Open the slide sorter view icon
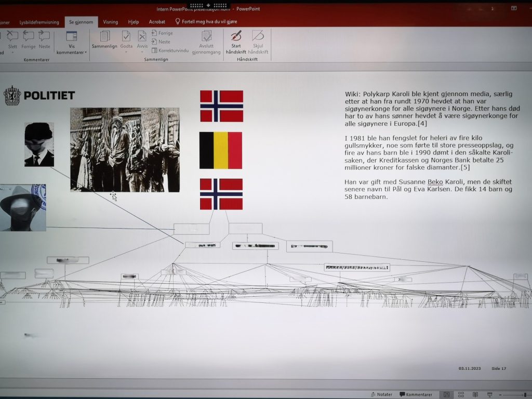Image resolution: width=532 pixels, height=399 pixels. [x=461, y=394]
